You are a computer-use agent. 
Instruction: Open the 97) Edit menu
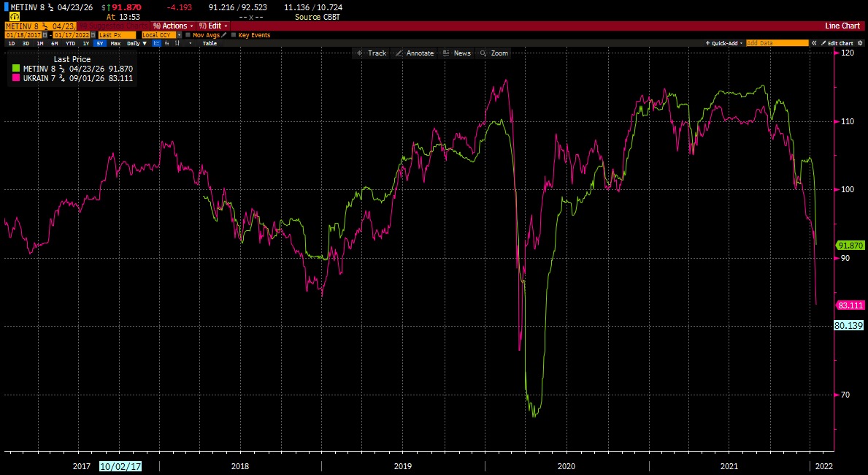[213, 26]
